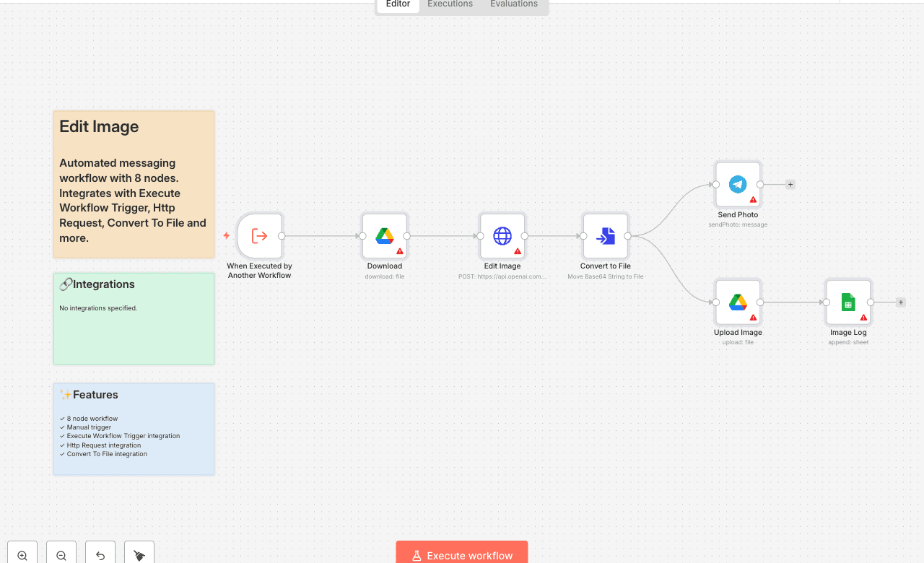
Task: Select the Editor tab
Action: 398,4
